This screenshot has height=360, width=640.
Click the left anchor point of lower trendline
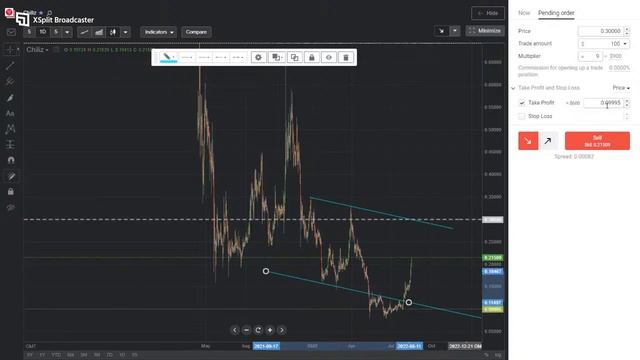click(266, 271)
